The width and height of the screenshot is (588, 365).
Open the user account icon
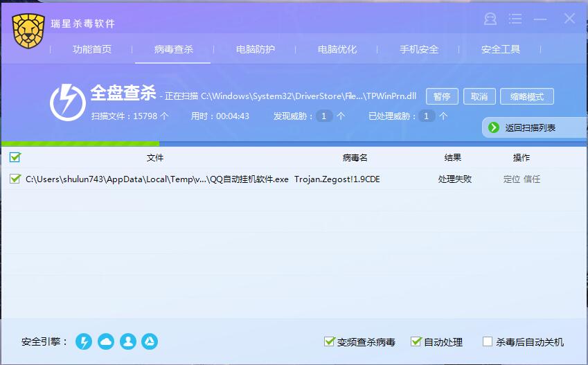click(490, 19)
